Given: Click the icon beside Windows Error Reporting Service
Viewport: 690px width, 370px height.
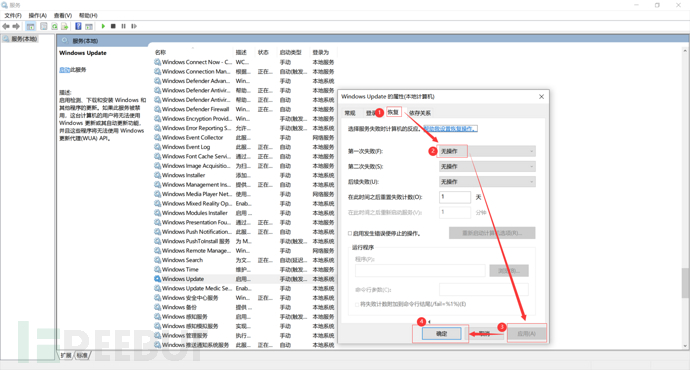Looking at the screenshot, I should pos(157,128).
